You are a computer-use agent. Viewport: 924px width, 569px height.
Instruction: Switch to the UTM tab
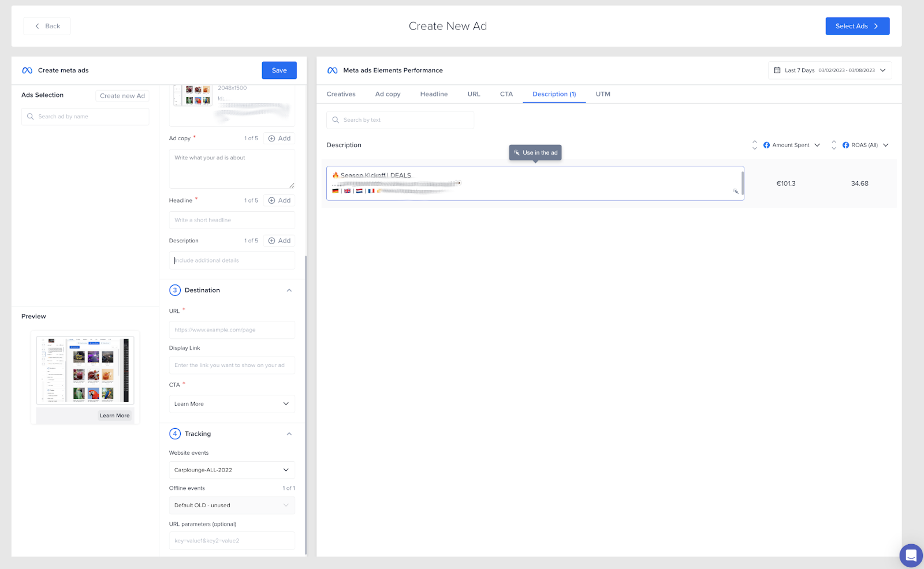coord(602,93)
